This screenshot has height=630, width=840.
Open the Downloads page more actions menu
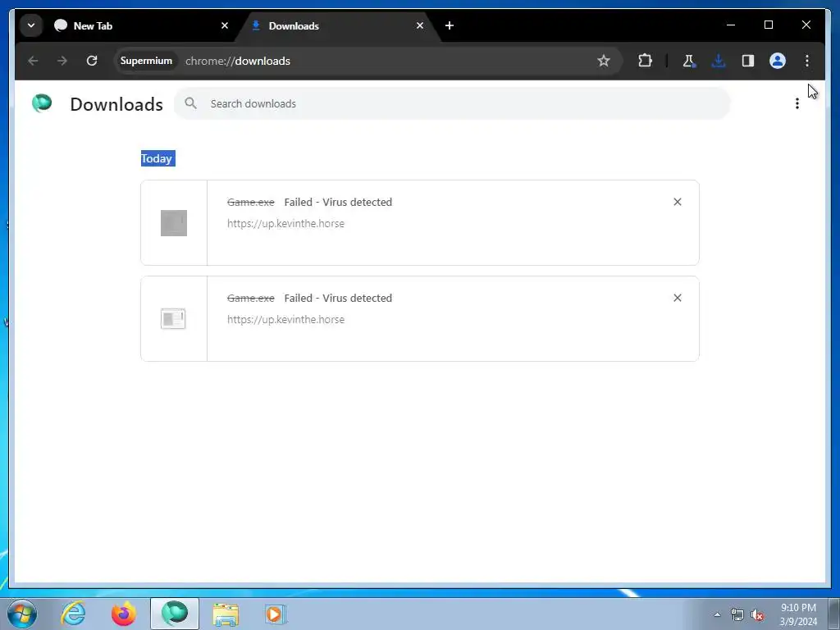(x=797, y=104)
